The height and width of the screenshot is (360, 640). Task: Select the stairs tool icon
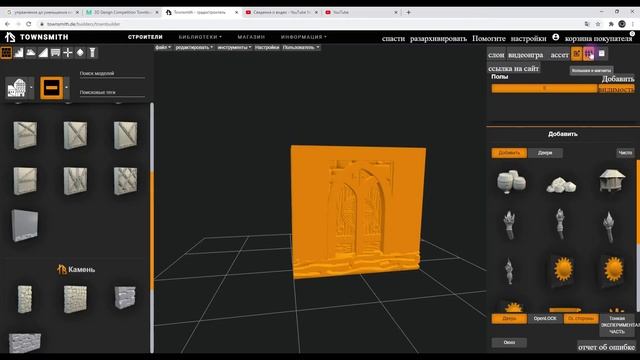click(x=19, y=53)
